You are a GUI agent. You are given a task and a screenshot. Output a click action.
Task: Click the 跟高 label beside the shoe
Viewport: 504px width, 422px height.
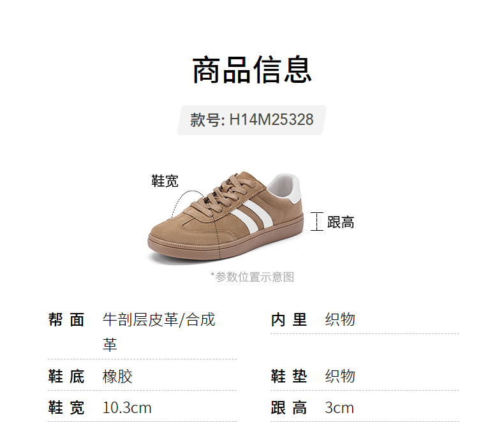[x=341, y=222]
